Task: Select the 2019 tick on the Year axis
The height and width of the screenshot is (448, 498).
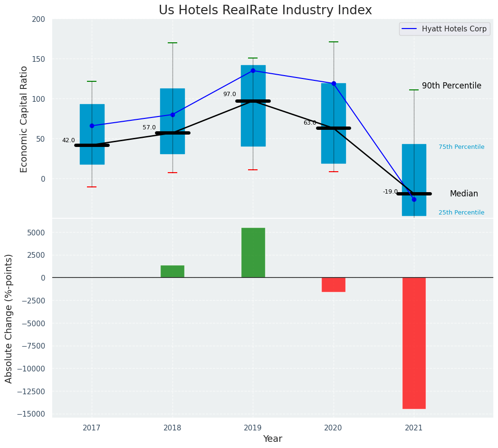Action: pyautogui.click(x=253, y=428)
